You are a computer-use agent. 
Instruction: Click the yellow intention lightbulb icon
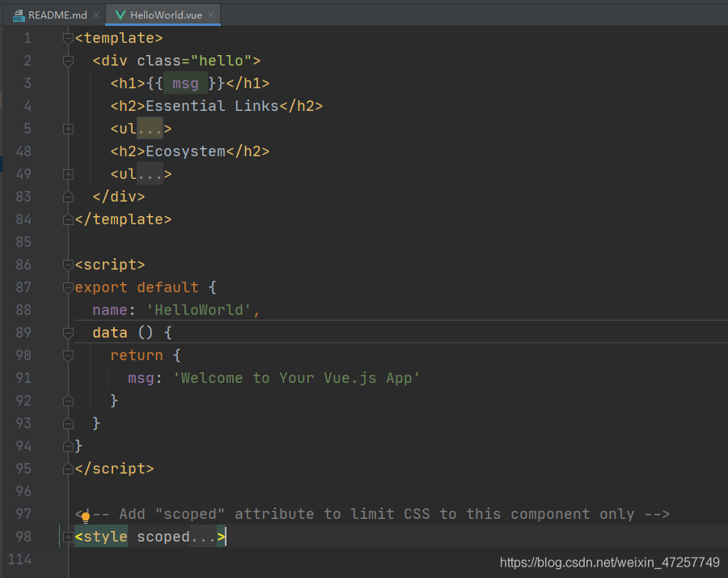click(x=86, y=516)
